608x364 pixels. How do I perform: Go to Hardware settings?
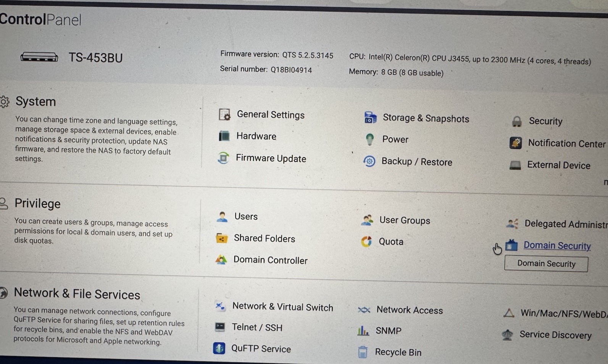(x=256, y=136)
